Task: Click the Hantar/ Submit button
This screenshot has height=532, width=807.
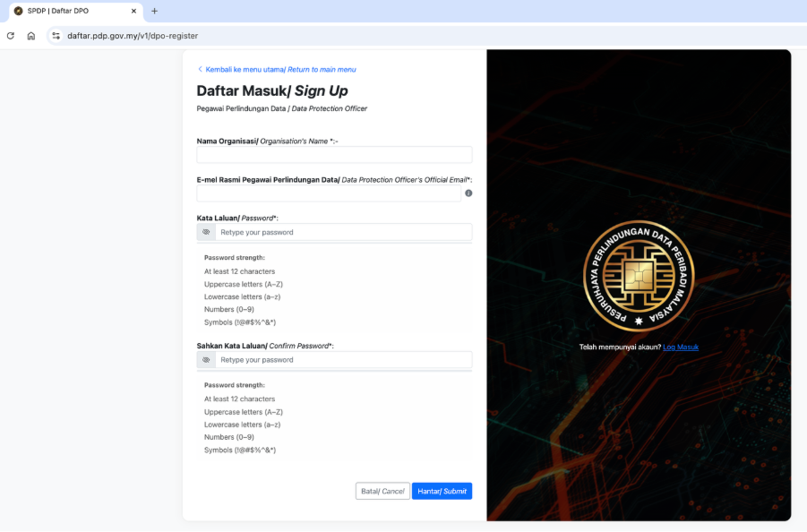Action: [x=442, y=492]
